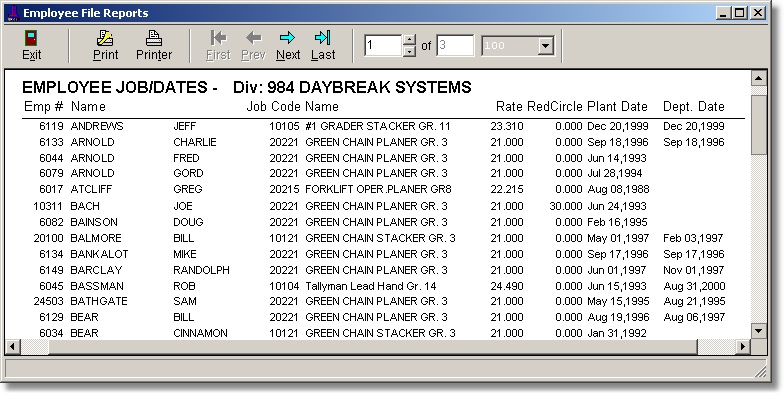Click the Print toolbar icon
The image size is (784, 395).
[106, 38]
